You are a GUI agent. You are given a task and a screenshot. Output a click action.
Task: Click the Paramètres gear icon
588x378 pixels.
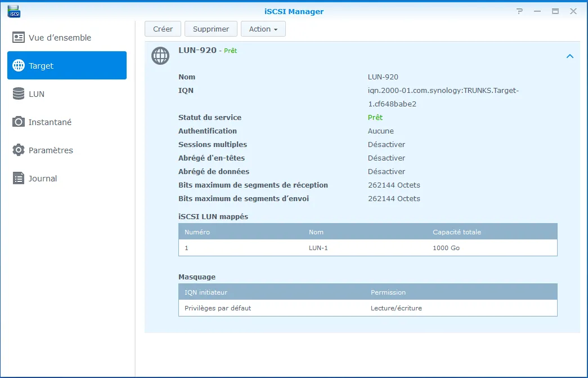pyautogui.click(x=19, y=150)
